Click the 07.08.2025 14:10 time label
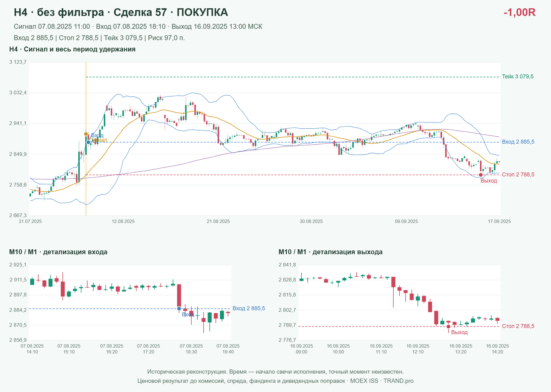 coord(32,349)
